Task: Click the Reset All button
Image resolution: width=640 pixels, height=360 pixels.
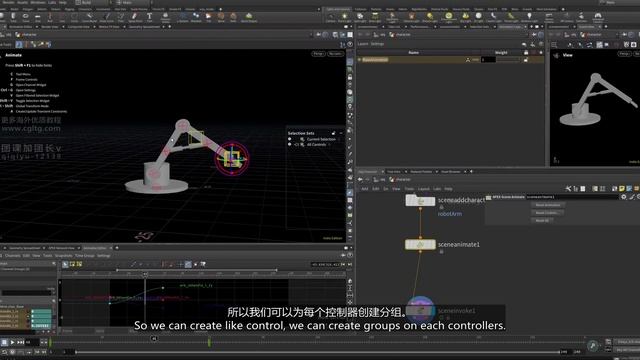Action: (x=542, y=220)
